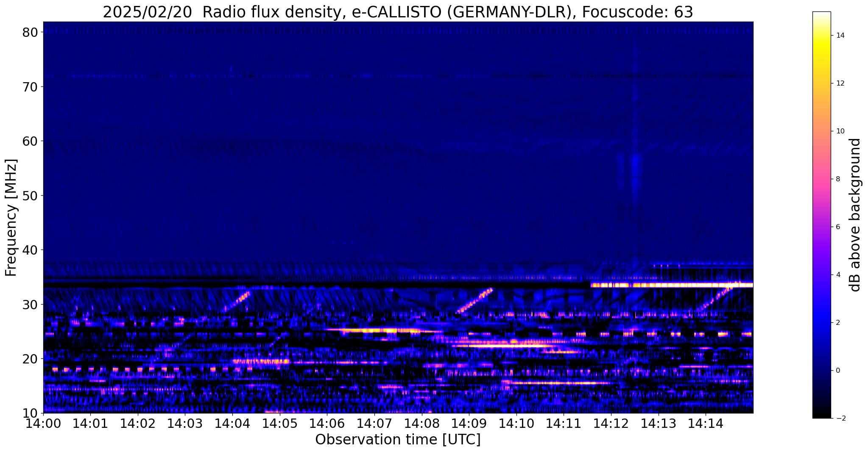This screenshot has width=868, height=452.
Task: Click the colorbar tick label 0
Action: 838,371
